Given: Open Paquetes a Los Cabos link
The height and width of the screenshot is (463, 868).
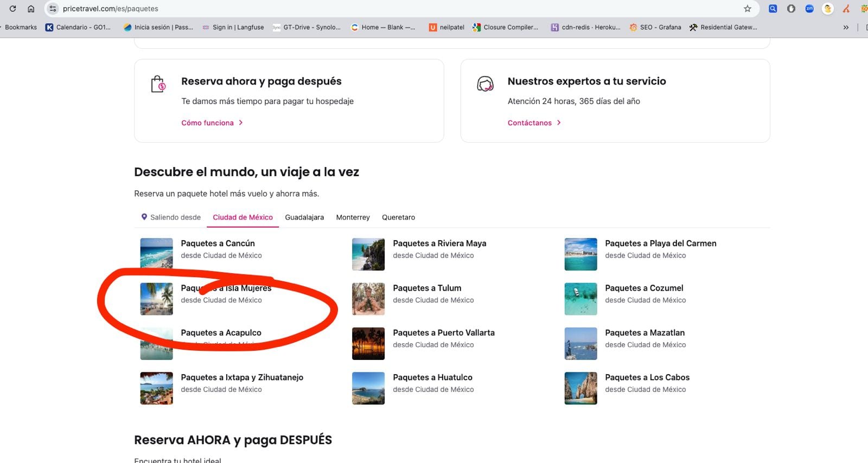Looking at the screenshot, I should tap(647, 377).
